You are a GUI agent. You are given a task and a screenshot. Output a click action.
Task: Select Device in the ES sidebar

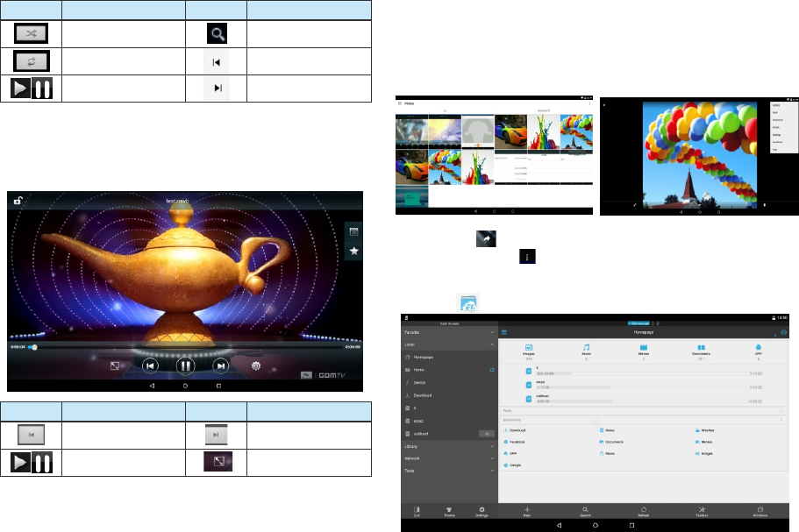(x=449, y=383)
